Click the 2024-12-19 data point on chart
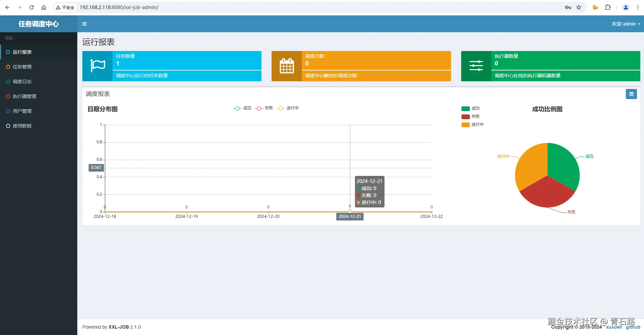 pyautogui.click(x=187, y=212)
